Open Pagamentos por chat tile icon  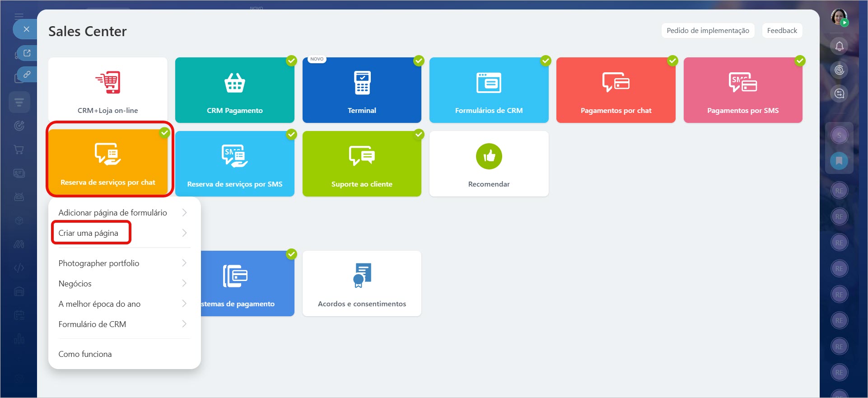pyautogui.click(x=616, y=83)
